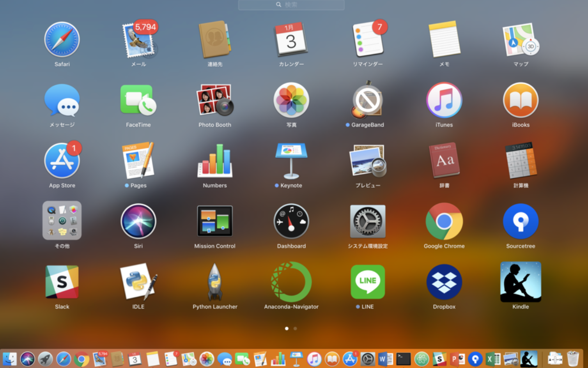Launch メモ notes app from Launchpad grid
The width and height of the screenshot is (588, 368).
(x=444, y=40)
